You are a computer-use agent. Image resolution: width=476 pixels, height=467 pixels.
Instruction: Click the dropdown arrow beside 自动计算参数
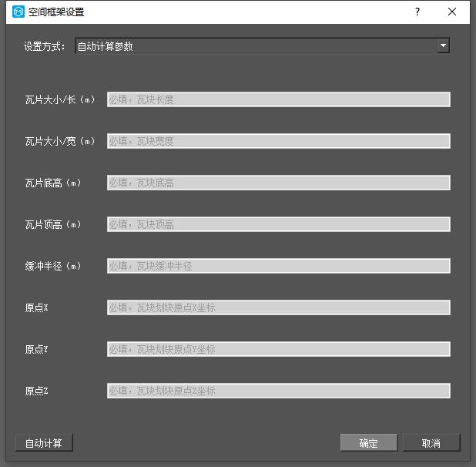click(444, 45)
